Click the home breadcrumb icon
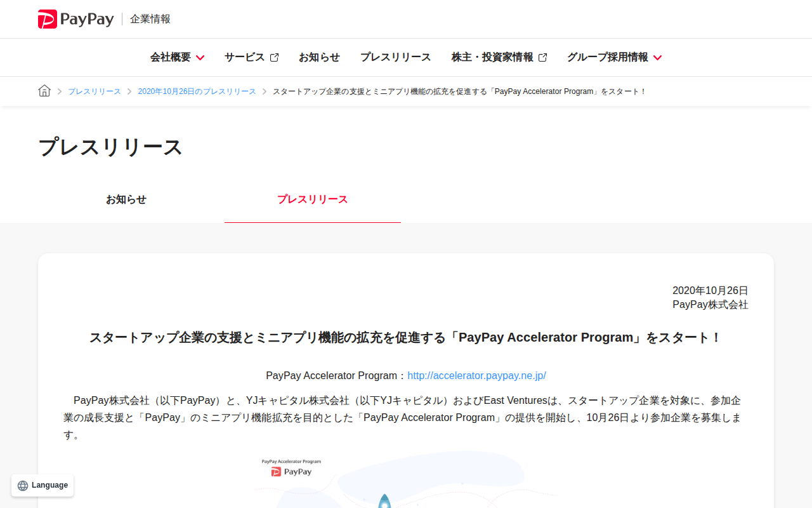Image resolution: width=812 pixels, height=508 pixels. (44, 91)
